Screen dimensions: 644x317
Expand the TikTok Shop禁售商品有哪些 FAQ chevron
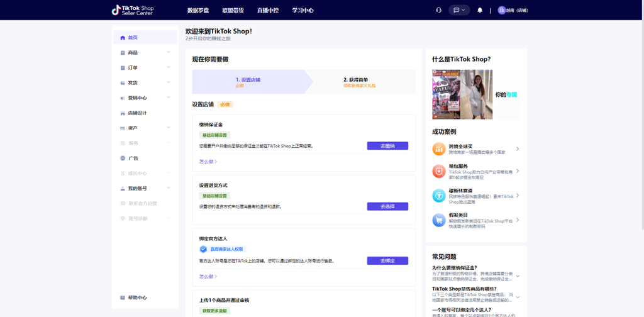(x=518, y=297)
